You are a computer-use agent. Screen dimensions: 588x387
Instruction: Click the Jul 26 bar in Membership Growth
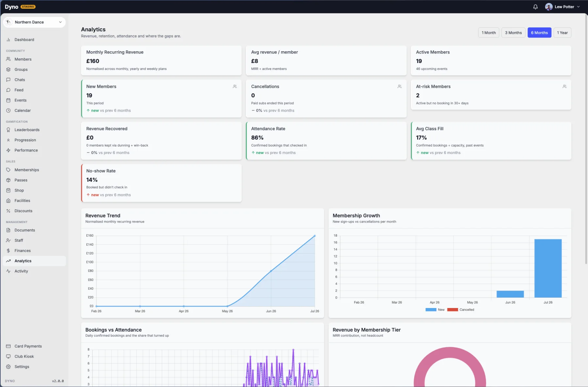click(548, 268)
